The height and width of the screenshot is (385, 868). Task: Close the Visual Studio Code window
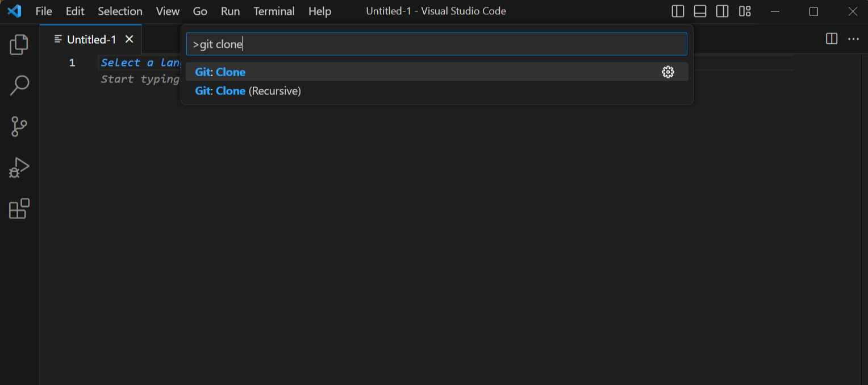click(852, 11)
